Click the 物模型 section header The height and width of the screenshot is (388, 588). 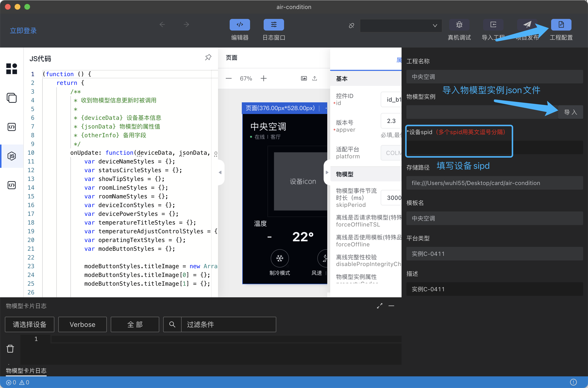366,174
